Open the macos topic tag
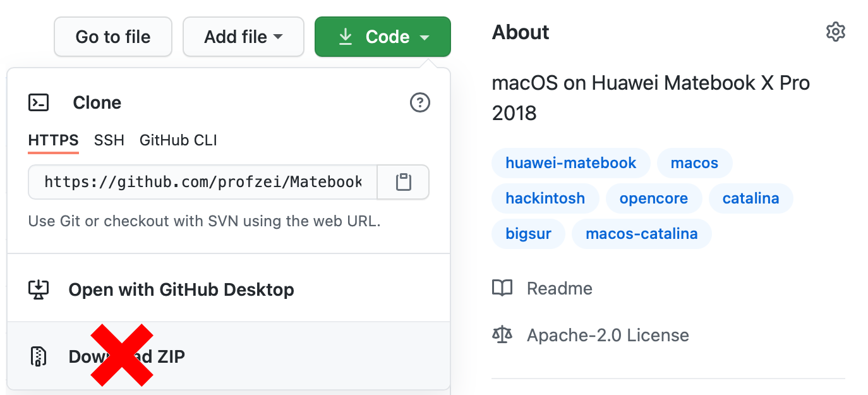The width and height of the screenshot is (868, 395). point(694,163)
